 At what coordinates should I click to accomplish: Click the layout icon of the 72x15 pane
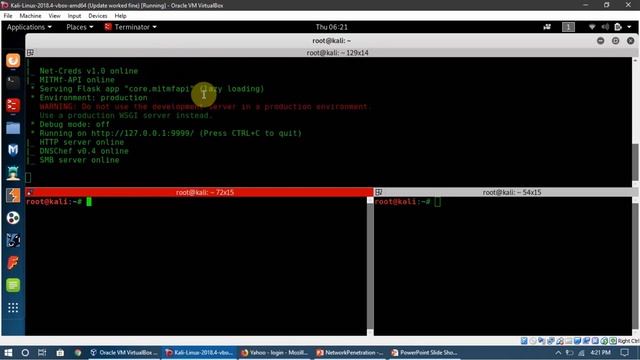[29, 192]
